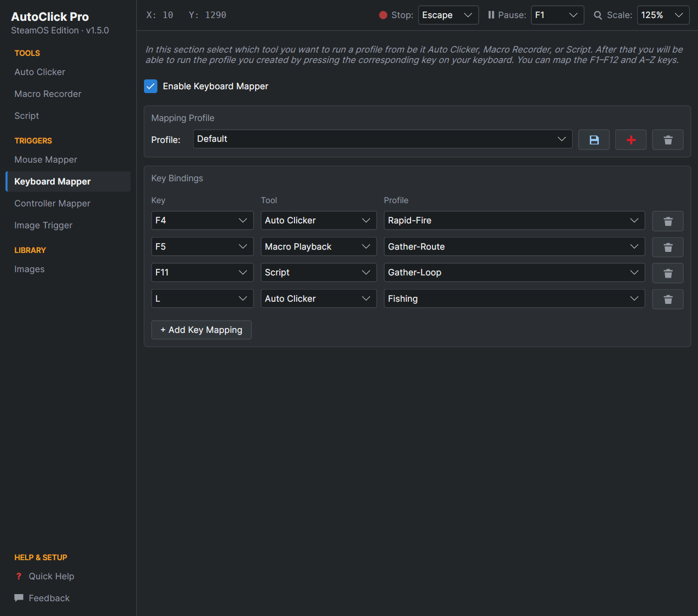This screenshot has width=698, height=616.
Task: Add new mapping profile with red plus
Action: click(631, 140)
